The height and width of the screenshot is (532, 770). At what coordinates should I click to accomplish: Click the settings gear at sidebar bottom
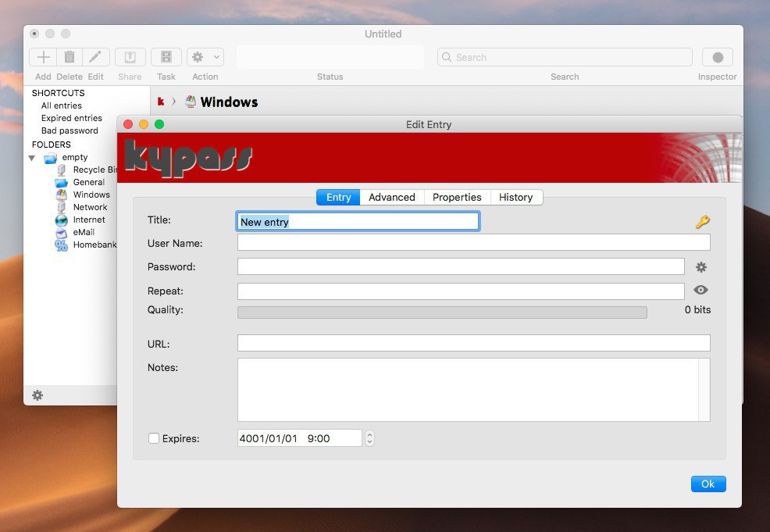click(x=37, y=395)
